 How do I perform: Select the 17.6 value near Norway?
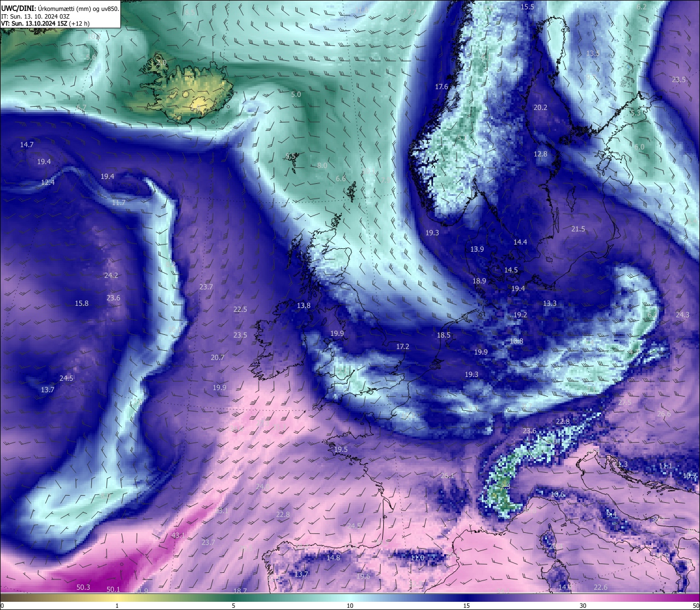coord(441,87)
